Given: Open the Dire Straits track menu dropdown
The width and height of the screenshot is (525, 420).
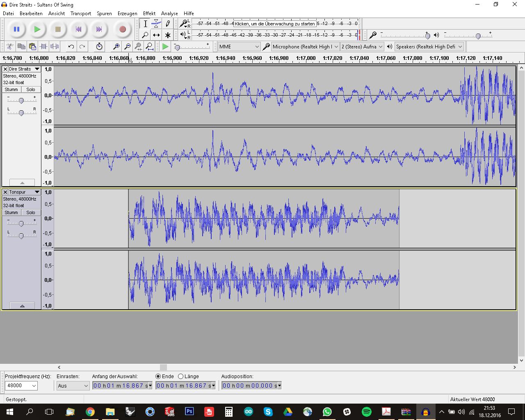Looking at the screenshot, I should pos(37,69).
